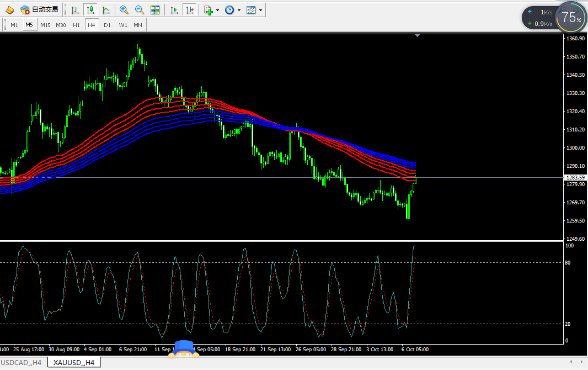
Task: Click the 1249.60 price scale label
Action: [x=576, y=239]
